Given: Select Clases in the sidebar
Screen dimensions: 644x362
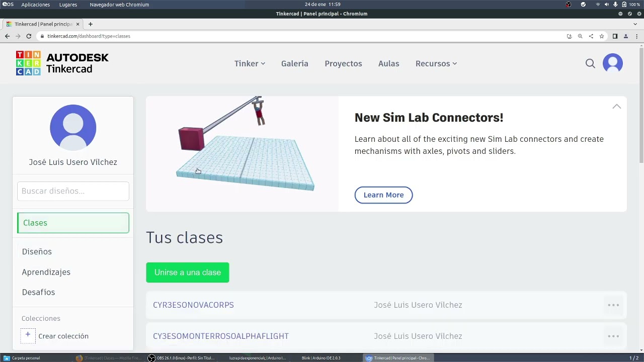Looking at the screenshot, I should (73, 223).
